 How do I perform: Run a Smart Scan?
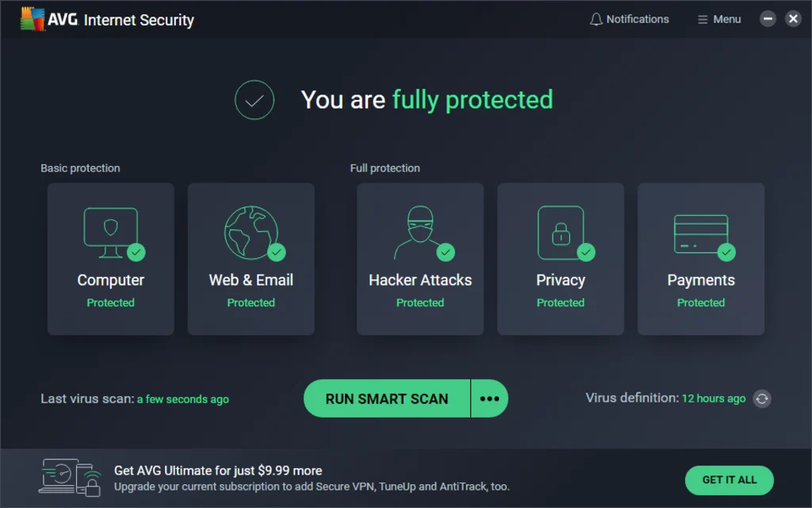coord(386,398)
